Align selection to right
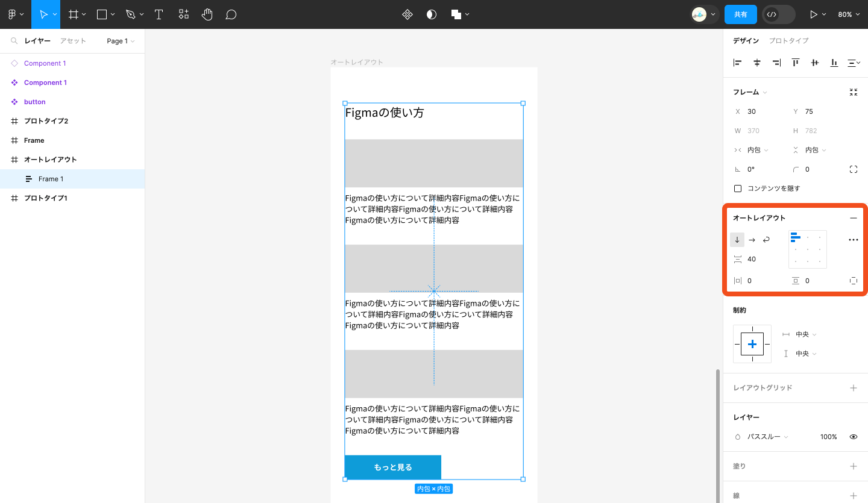The width and height of the screenshot is (868, 503). (x=776, y=63)
